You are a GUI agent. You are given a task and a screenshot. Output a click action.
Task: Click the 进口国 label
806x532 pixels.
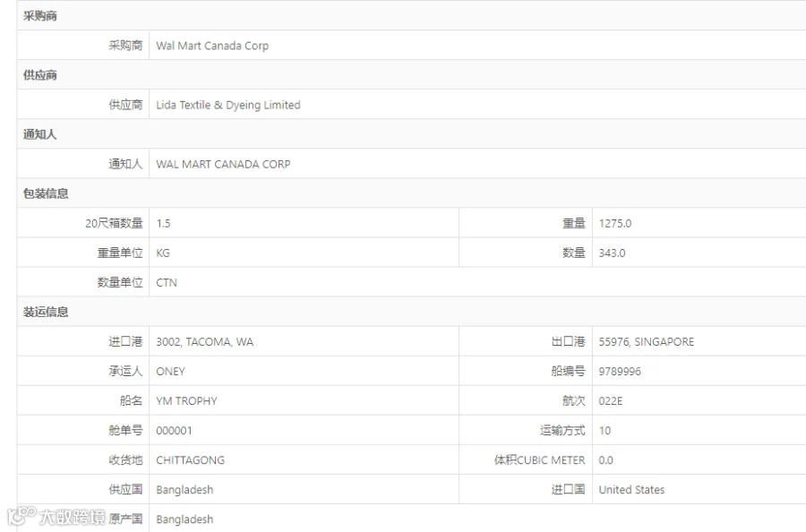pyautogui.click(x=569, y=490)
